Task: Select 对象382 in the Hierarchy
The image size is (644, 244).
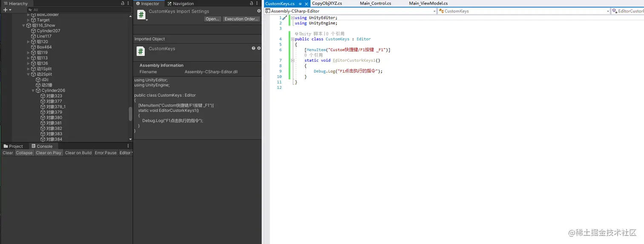Action: click(x=54, y=129)
